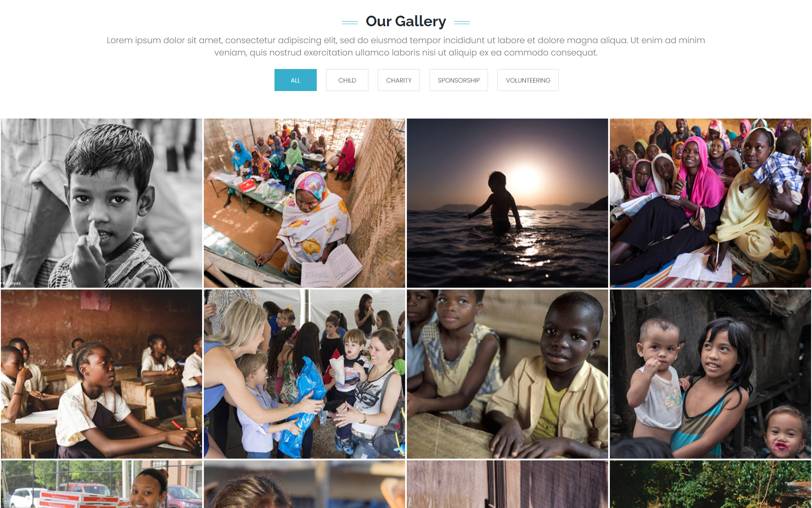The image size is (812, 508).
Task: Click the Our Gallery heading
Action: tap(406, 21)
